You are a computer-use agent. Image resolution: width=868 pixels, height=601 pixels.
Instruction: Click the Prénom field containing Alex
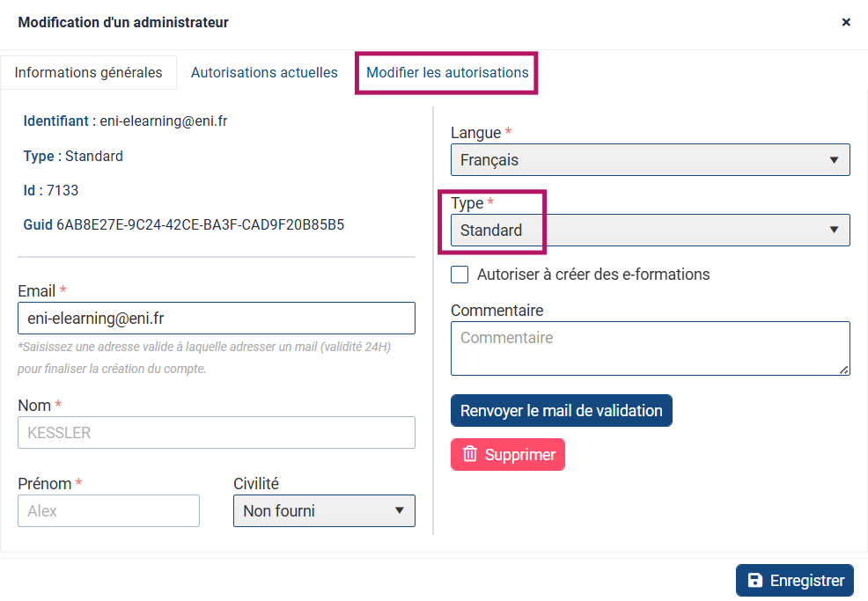[x=108, y=510]
